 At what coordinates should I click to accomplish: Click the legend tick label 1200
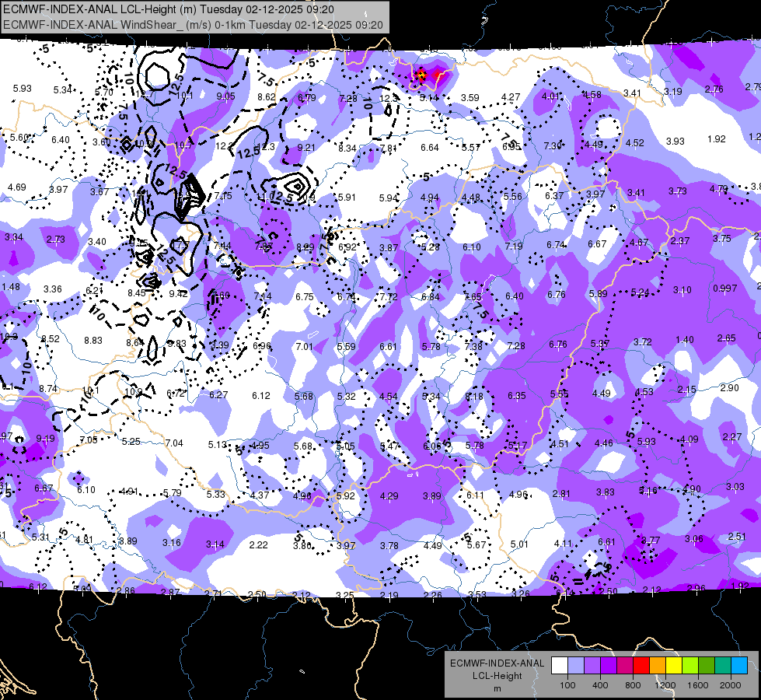coord(665,685)
